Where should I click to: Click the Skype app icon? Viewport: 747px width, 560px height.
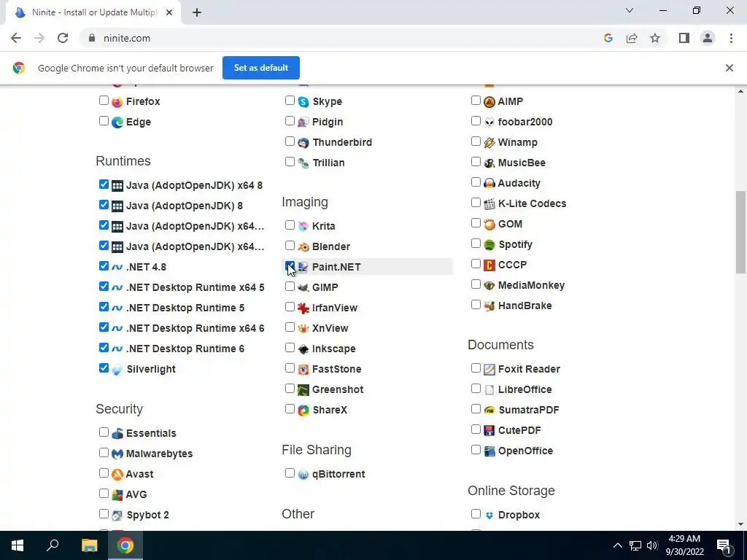coord(303,101)
